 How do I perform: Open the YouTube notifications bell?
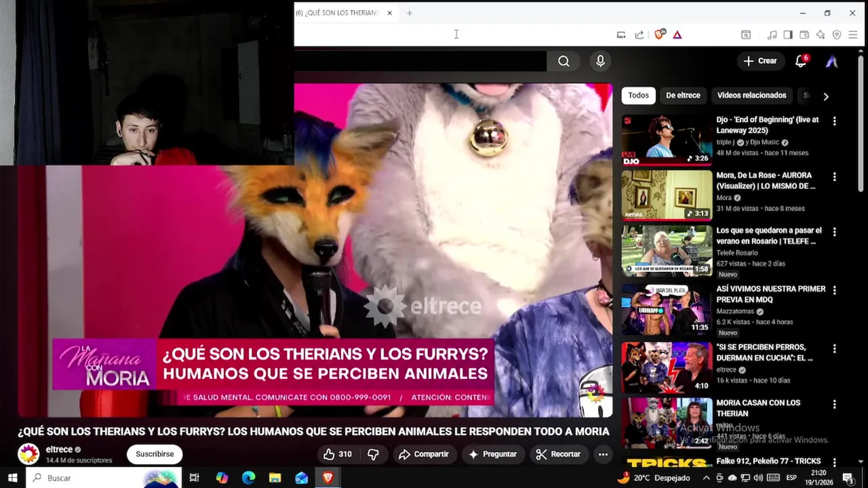pyautogui.click(x=801, y=61)
